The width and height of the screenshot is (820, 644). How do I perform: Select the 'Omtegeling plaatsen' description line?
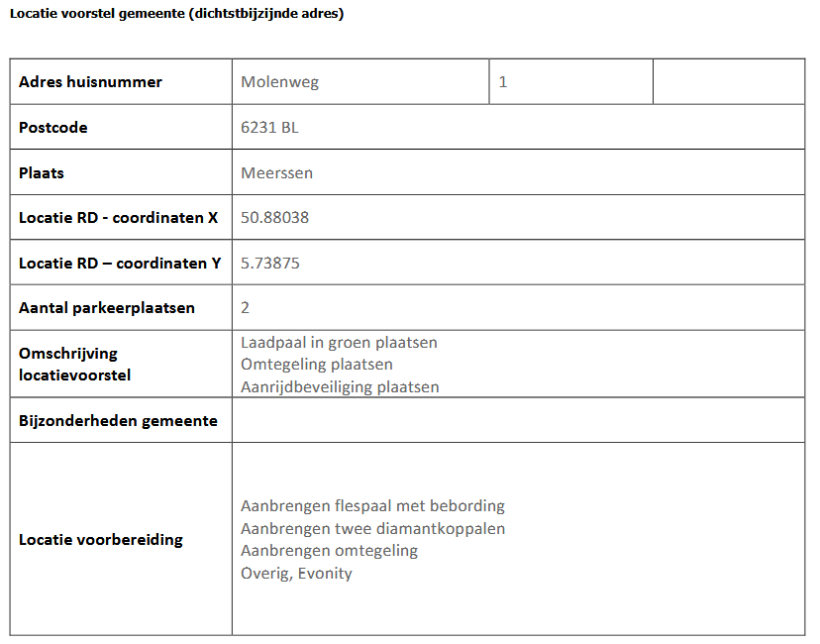click(x=317, y=365)
